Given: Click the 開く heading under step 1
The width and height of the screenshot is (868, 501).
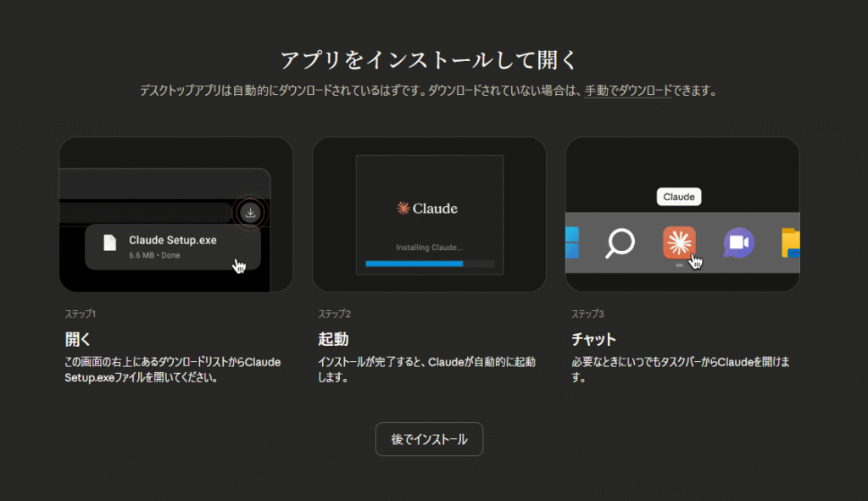Looking at the screenshot, I should pyautogui.click(x=78, y=340).
